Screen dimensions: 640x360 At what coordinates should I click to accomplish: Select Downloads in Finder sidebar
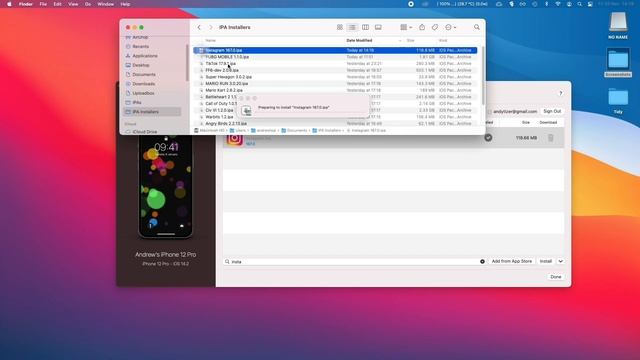[143, 84]
